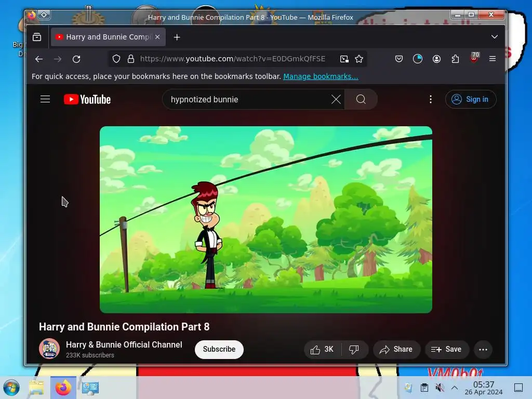Go back with Firefox back arrow
The width and height of the screenshot is (532, 399).
tap(39, 59)
